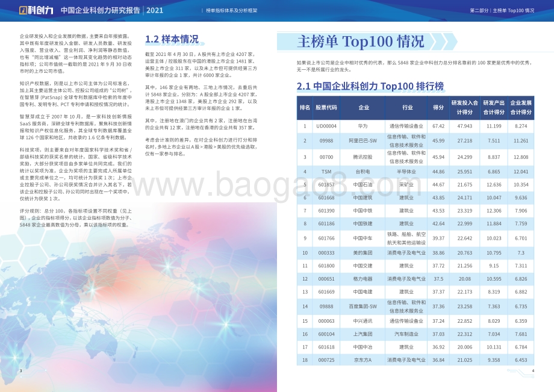Click the banner title 主榜单 Top100 情况
The height and width of the screenshot is (392, 554).
click(360, 42)
